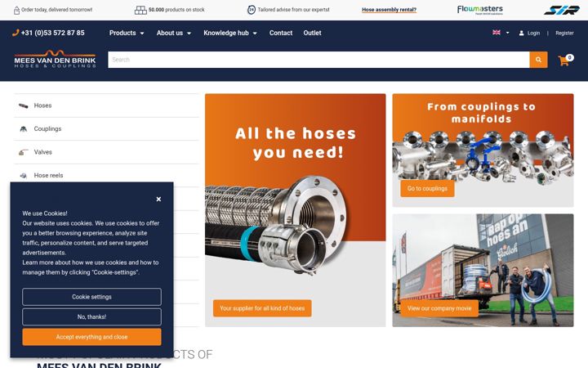The height and width of the screenshot is (368, 588).
Task: Click the stock boxes icon in top bar
Action: (140, 10)
